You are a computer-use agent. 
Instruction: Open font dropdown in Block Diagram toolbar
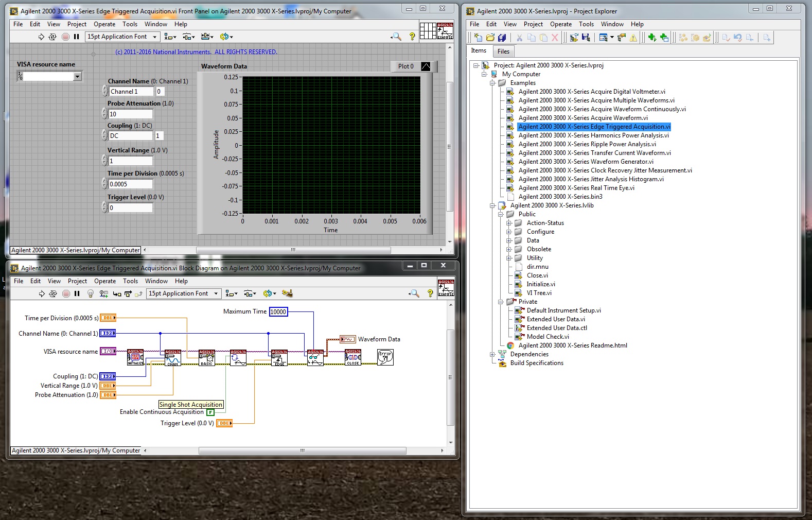coord(184,293)
